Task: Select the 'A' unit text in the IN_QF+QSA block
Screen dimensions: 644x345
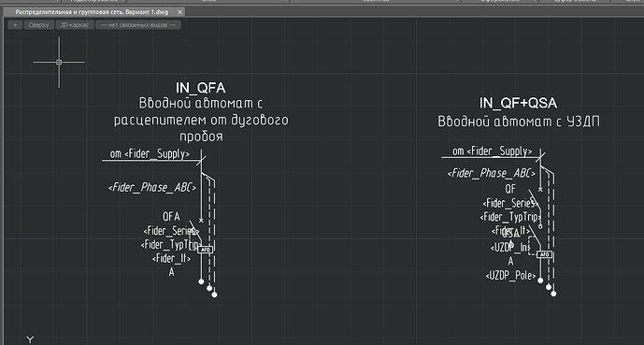Action: (510, 261)
